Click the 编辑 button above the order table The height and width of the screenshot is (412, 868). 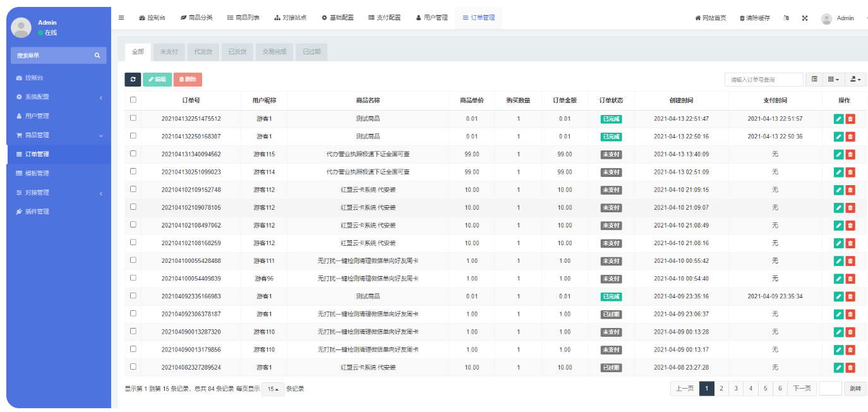[157, 79]
